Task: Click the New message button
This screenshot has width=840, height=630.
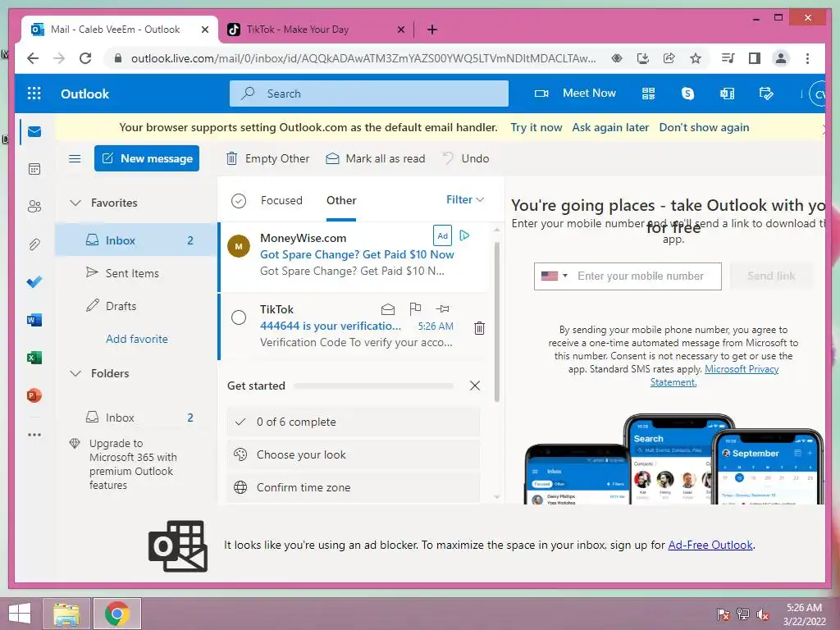Action: tap(147, 158)
